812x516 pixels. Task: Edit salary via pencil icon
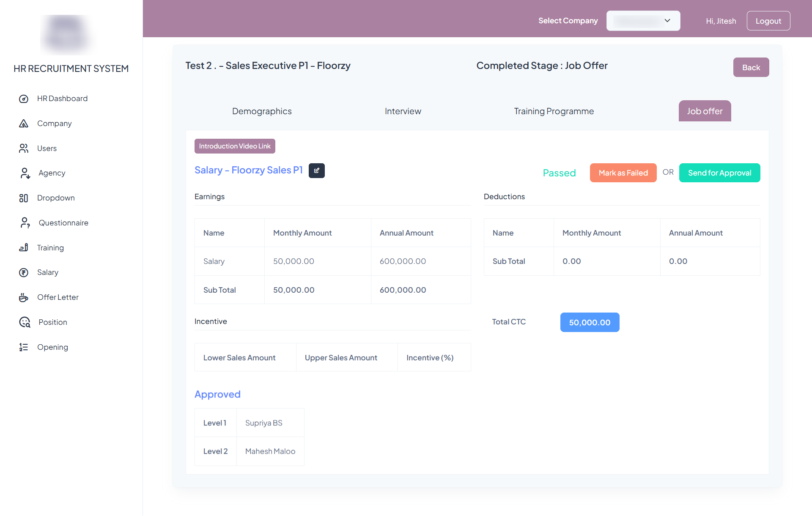click(317, 170)
